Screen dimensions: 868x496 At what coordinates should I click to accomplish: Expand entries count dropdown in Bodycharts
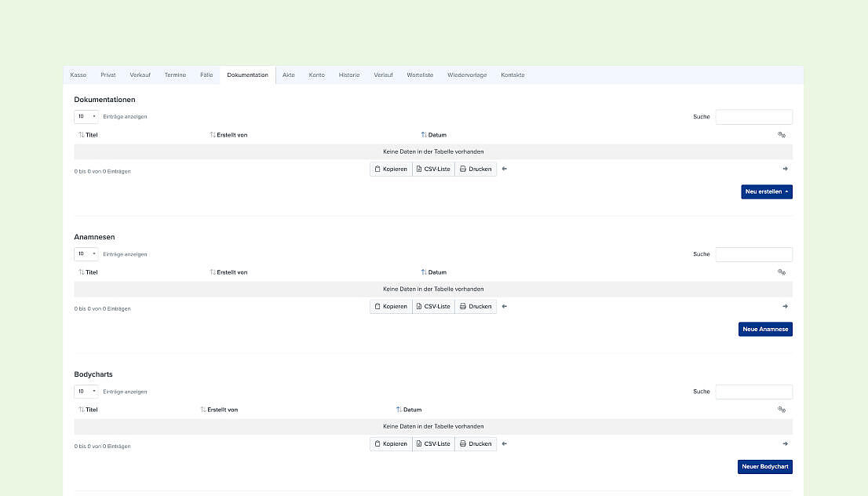(86, 392)
